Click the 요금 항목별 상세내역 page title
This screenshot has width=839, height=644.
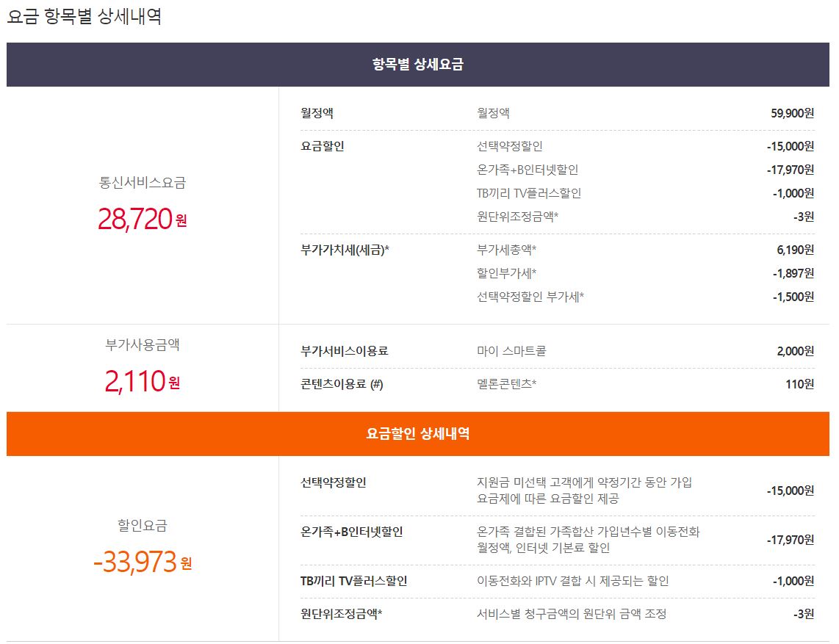pos(84,16)
